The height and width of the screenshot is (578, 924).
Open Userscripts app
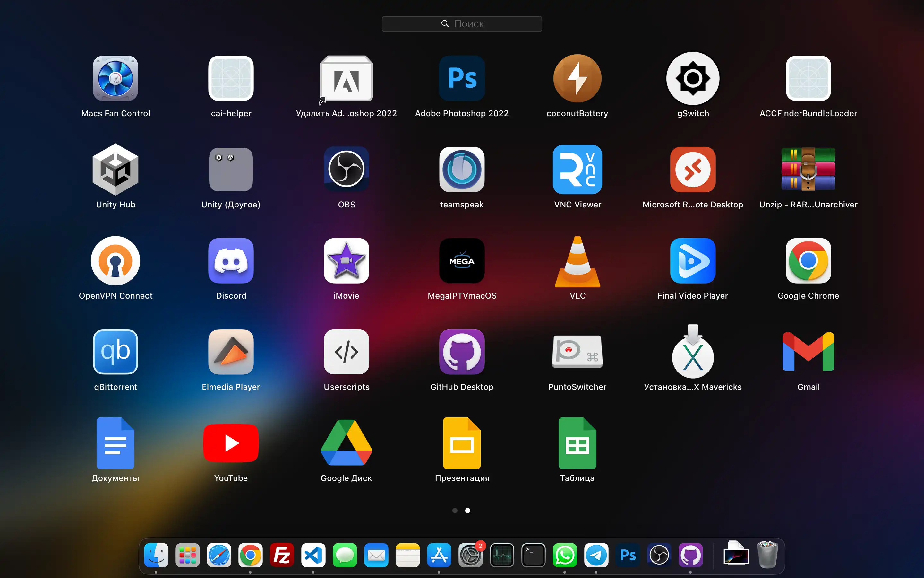coord(346,352)
